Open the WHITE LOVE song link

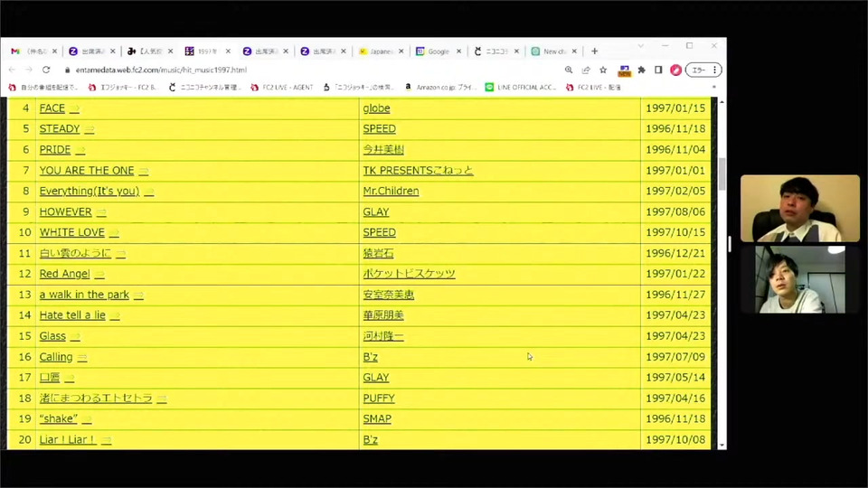pos(72,232)
